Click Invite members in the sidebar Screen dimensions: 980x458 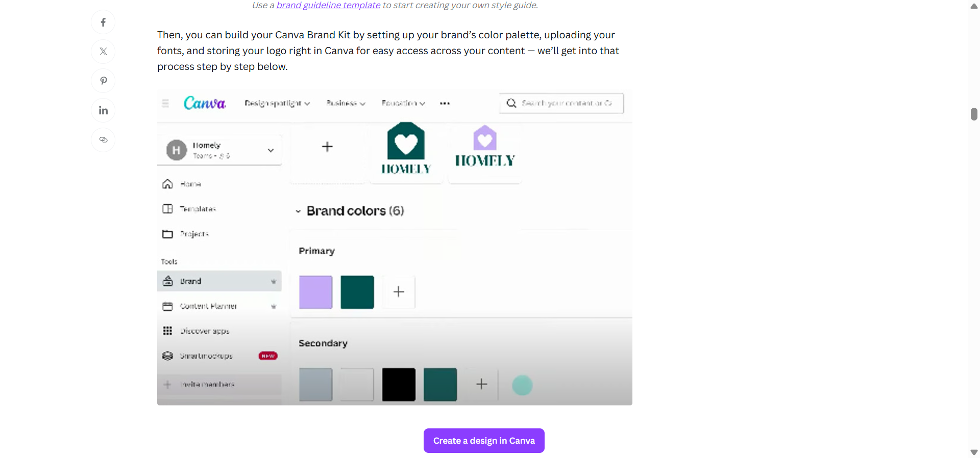219,384
